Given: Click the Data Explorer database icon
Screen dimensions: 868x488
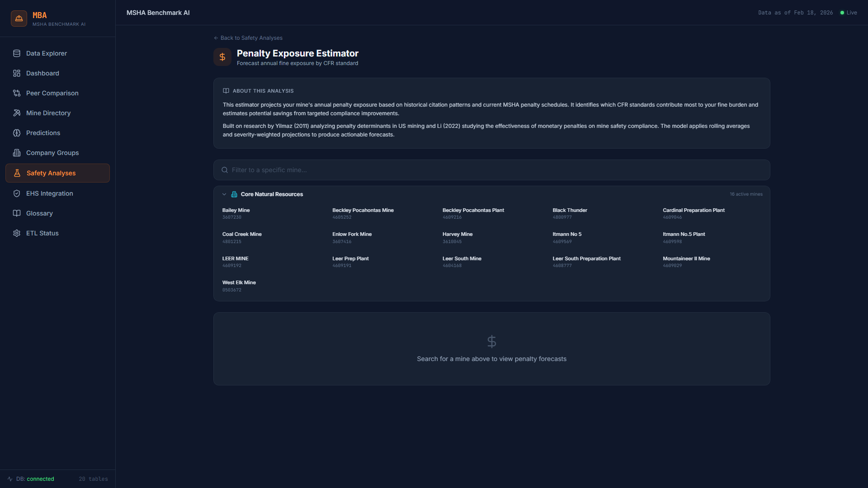Looking at the screenshot, I should pyautogui.click(x=17, y=53).
